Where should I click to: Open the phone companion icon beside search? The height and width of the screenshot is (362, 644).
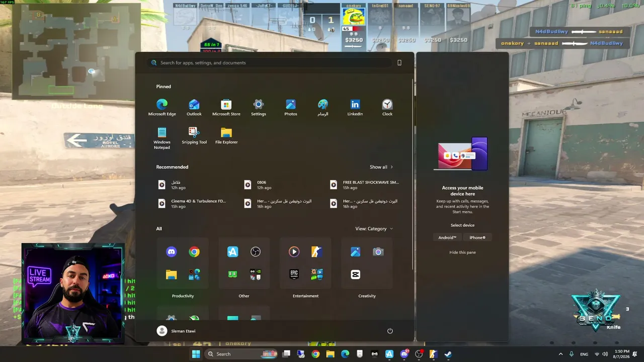tap(399, 63)
